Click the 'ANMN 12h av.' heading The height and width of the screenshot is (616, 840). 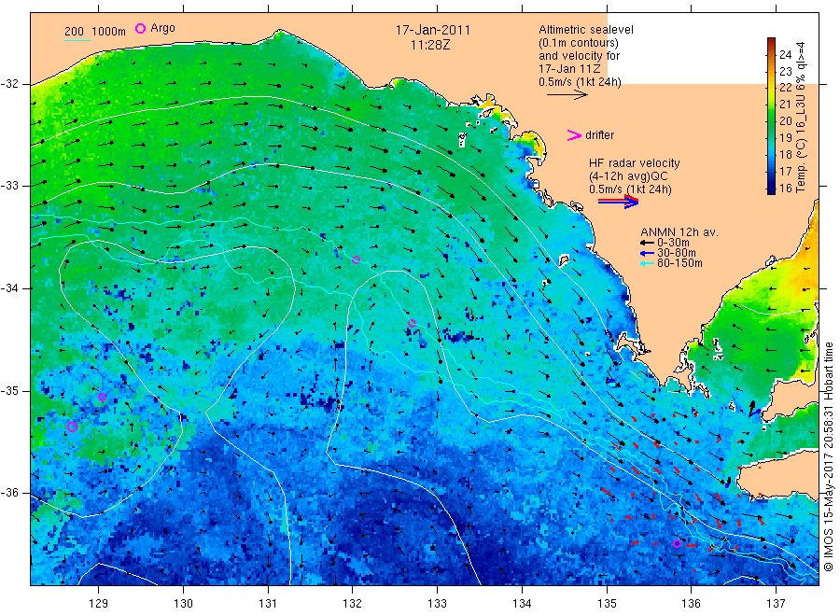[679, 232]
